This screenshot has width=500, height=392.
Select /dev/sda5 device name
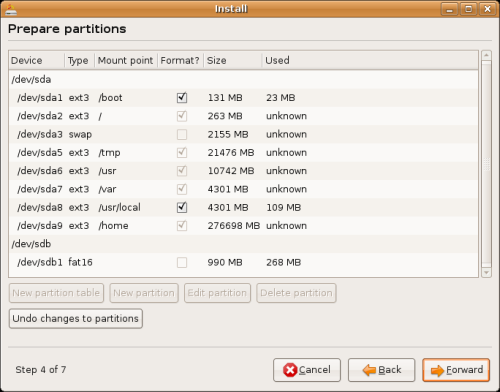pyautogui.click(x=40, y=153)
